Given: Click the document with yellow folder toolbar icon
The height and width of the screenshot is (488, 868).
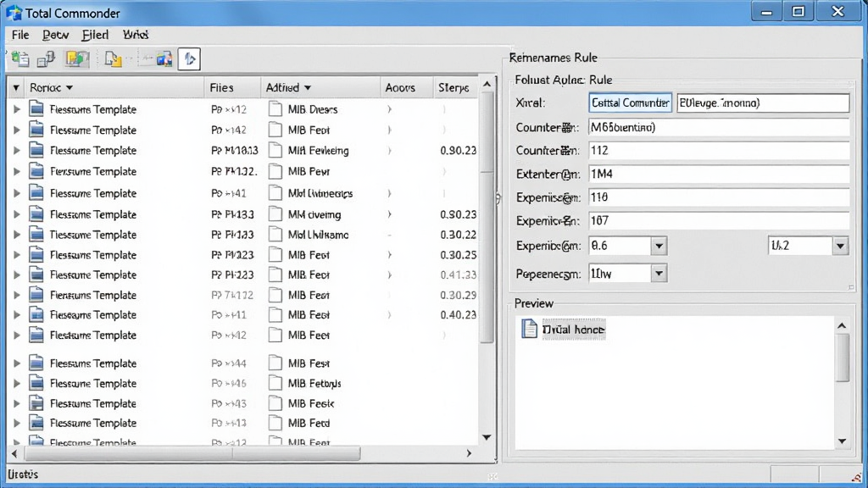Looking at the screenshot, I should point(113,58).
